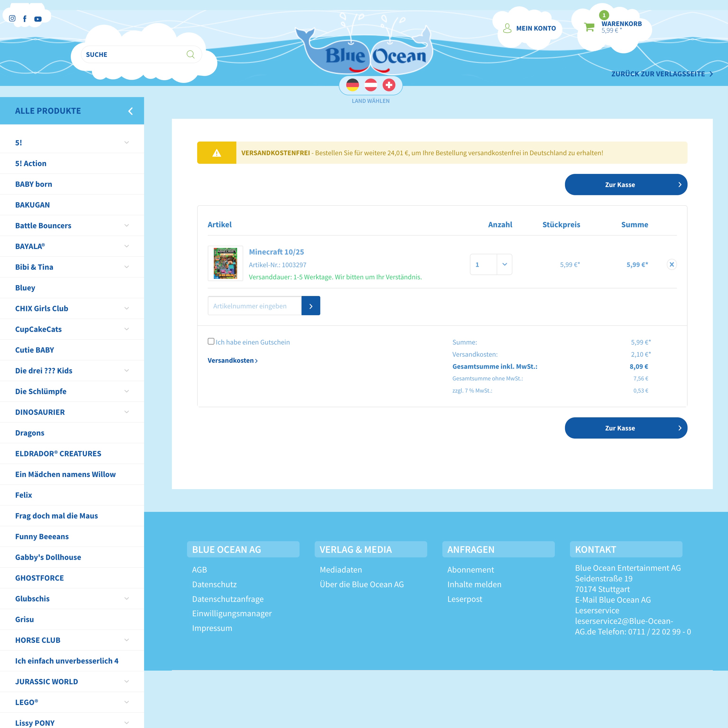The image size is (728, 728).
Task: Remove Minecraft 10/25 with the X icon
Action: 672,264
